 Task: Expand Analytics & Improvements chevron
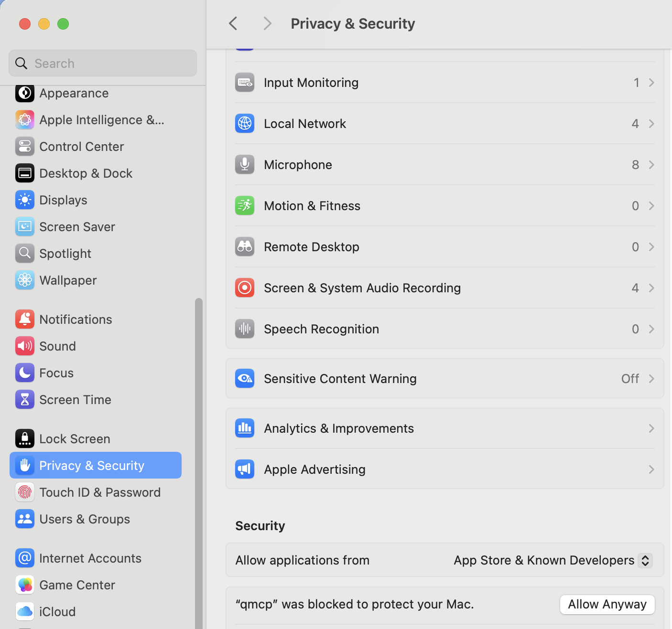[x=651, y=428]
